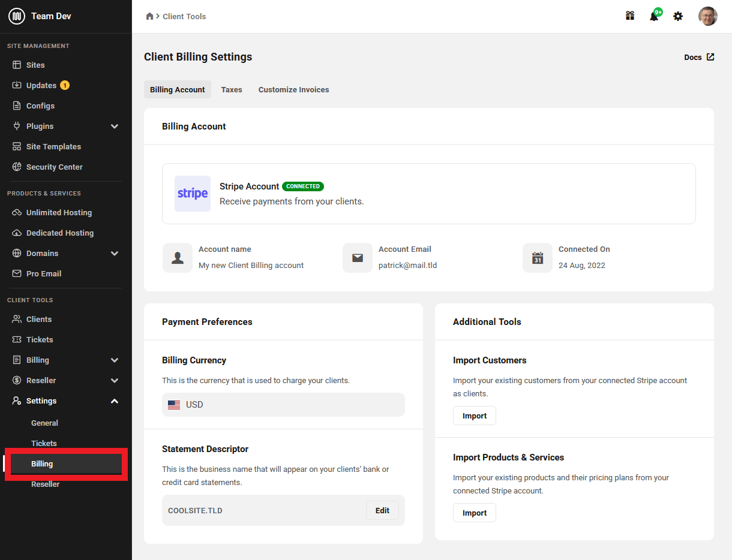The image size is (732, 560).
Task: Switch to the Customize Invoices tab
Action: pos(294,89)
